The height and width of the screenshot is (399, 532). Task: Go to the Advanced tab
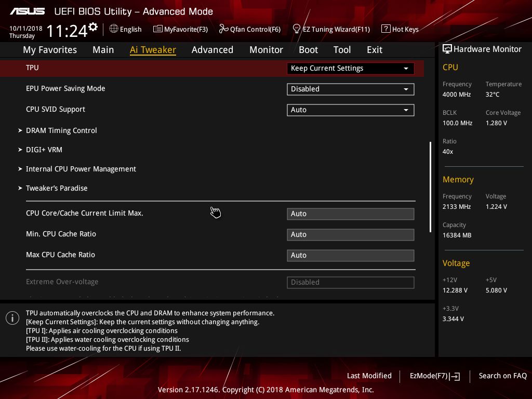click(212, 50)
